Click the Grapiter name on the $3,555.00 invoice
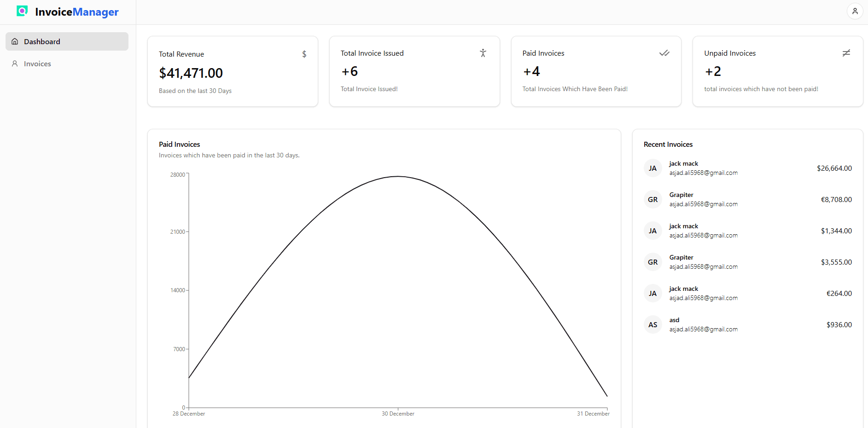Image resolution: width=868 pixels, height=428 pixels. click(681, 257)
